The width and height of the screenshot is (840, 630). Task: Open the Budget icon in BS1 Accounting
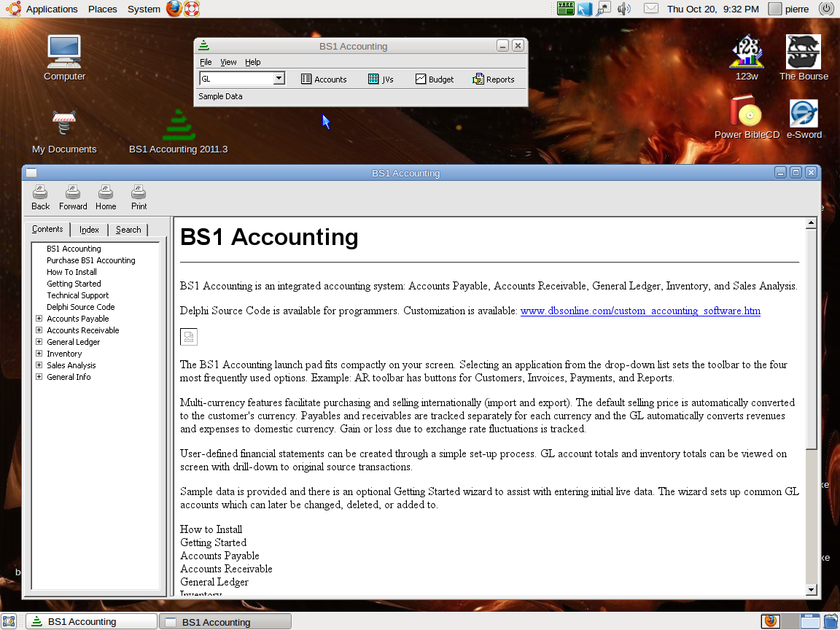(435, 79)
